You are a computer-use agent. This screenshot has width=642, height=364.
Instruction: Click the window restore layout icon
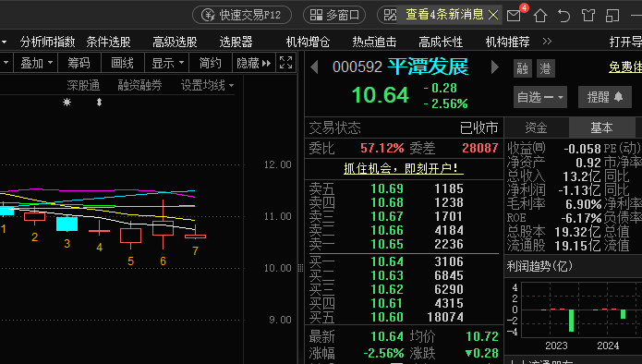coord(612,16)
